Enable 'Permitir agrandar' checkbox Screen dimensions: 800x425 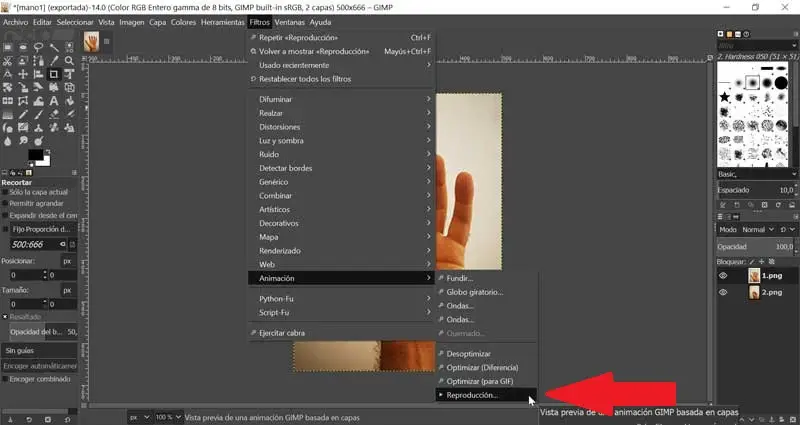tap(5, 203)
